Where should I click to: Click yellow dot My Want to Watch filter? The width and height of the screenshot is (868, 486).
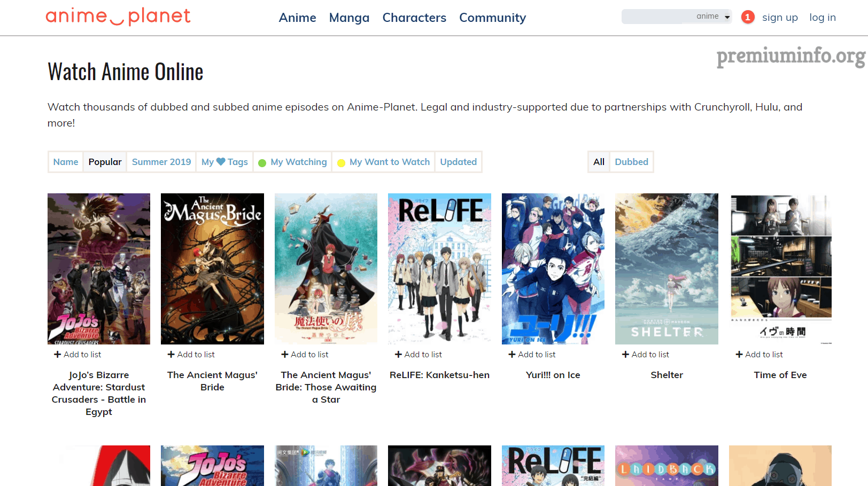click(384, 162)
